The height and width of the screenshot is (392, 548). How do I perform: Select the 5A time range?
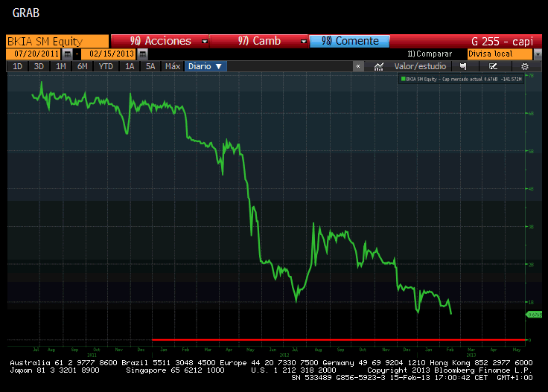coord(150,66)
